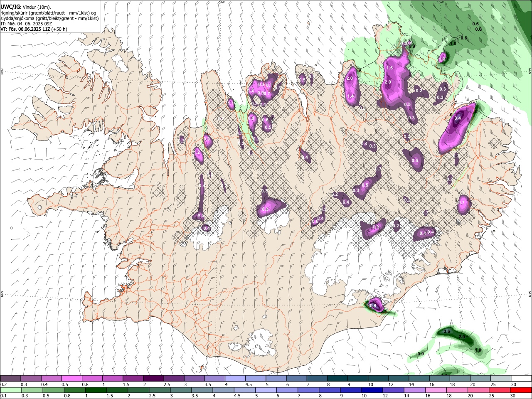This screenshot has width=532, height=399.
Task: Click the 3.6 rainfall value offshore
Action: click(x=447, y=331)
